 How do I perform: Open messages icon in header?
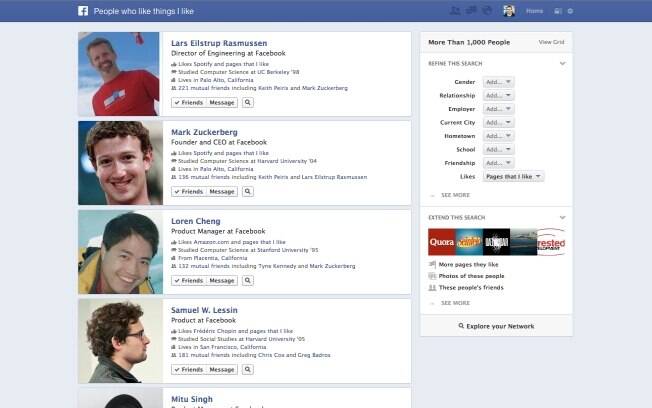(471, 10)
